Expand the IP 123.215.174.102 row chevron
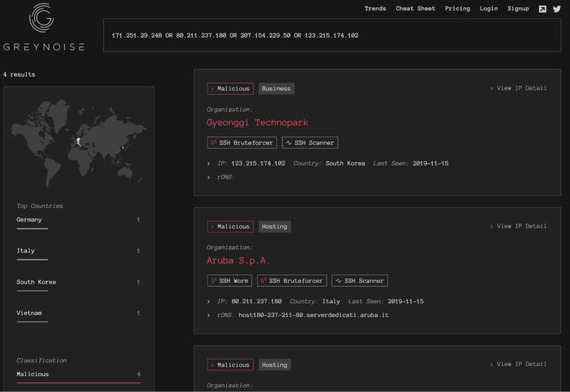Screen dimensions: 570x392 [x=209, y=164]
